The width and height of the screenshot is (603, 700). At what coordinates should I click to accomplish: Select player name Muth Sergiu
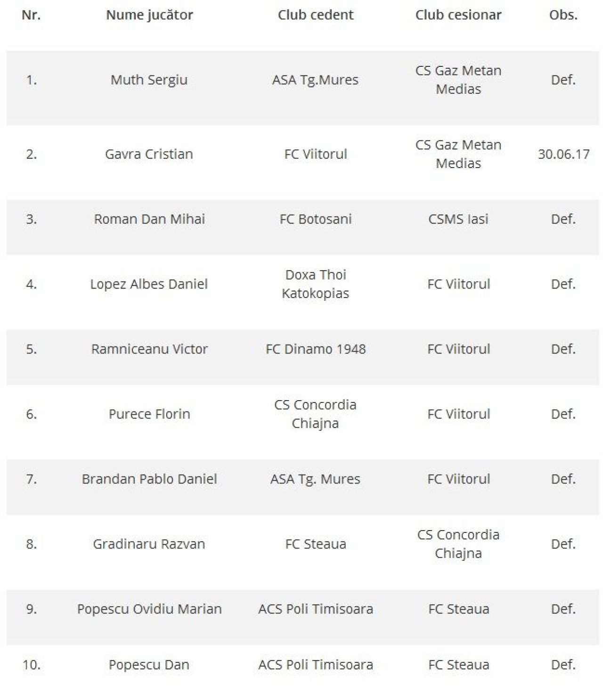149,80
